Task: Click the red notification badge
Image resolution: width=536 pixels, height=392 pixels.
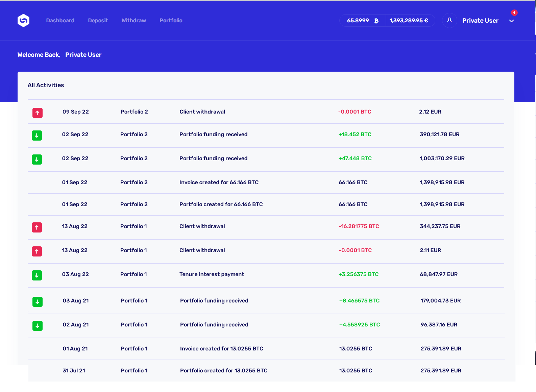Action: 514,13
